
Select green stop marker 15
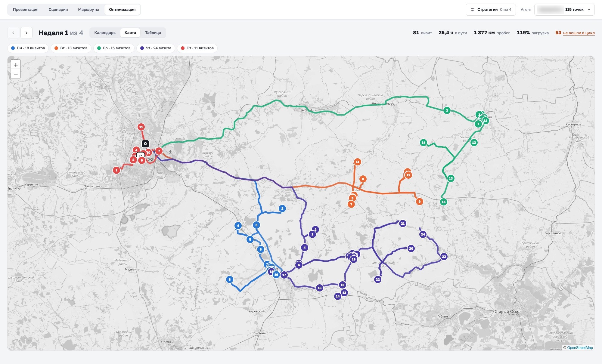pos(443,202)
